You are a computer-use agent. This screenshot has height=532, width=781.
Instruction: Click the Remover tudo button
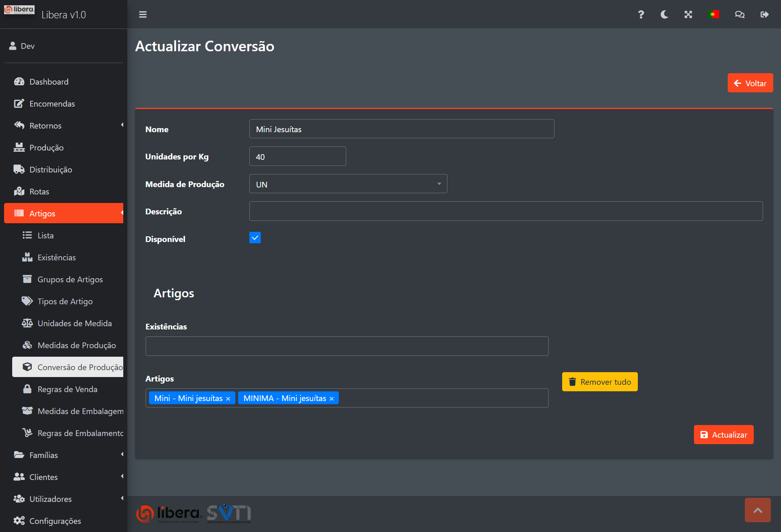pyautogui.click(x=600, y=382)
